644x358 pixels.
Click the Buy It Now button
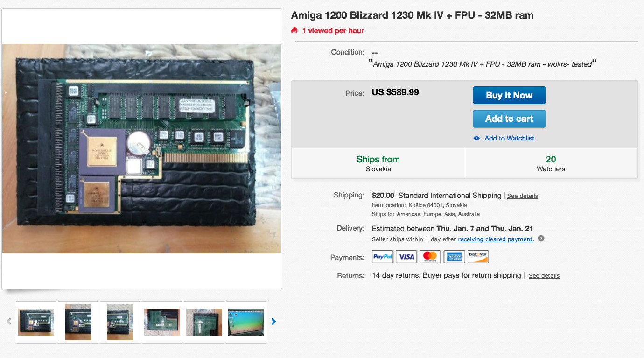[509, 95]
